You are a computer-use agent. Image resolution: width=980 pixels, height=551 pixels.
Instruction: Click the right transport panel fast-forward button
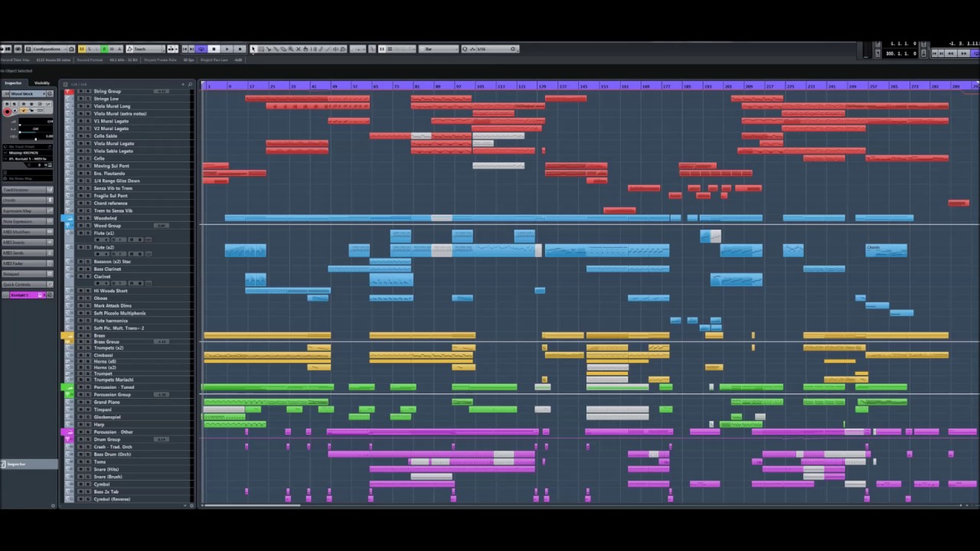(x=964, y=54)
